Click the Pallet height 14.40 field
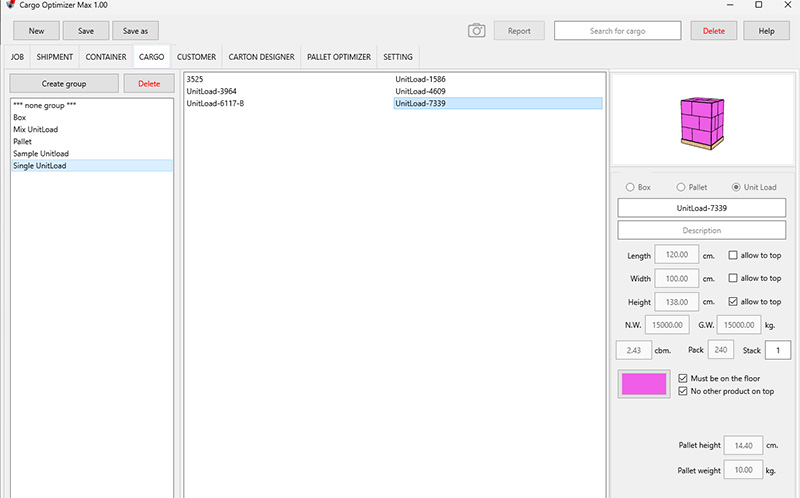 (743, 445)
